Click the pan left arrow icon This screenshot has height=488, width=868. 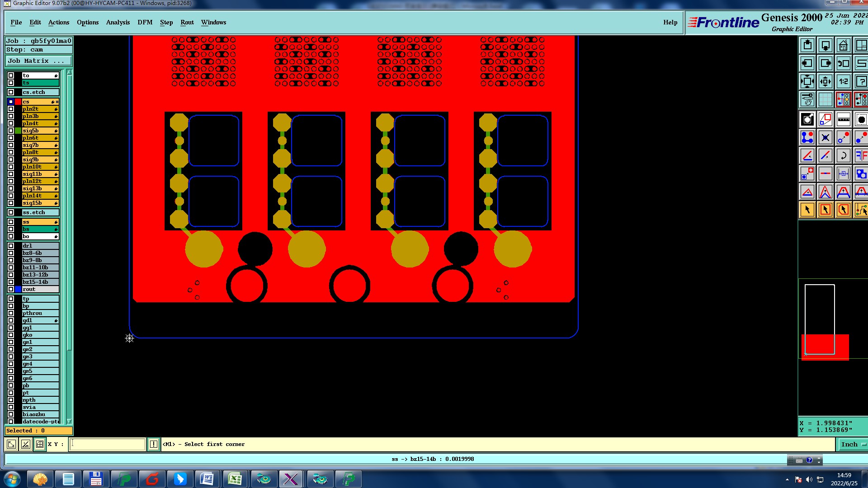807,64
